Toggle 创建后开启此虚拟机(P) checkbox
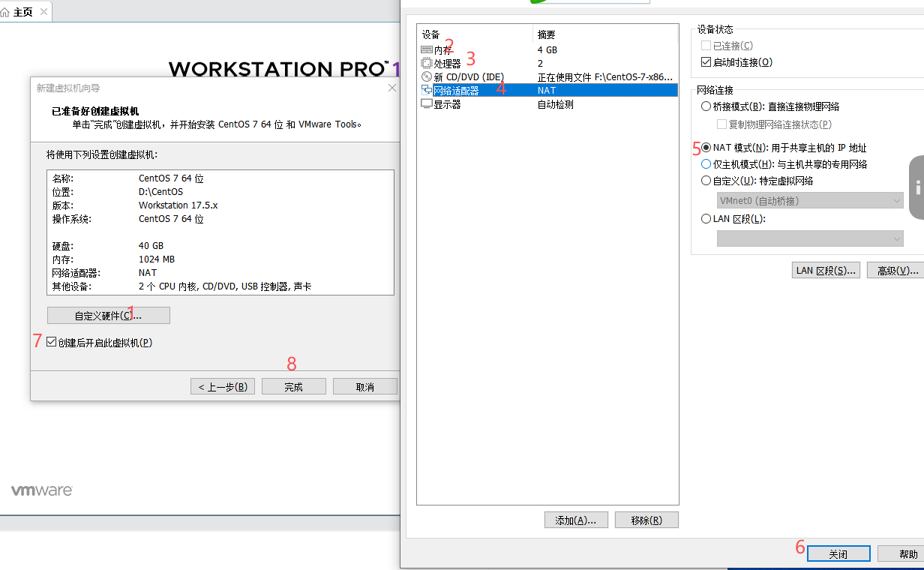Image resolution: width=924 pixels, height=570 pixels. [51, 342]
